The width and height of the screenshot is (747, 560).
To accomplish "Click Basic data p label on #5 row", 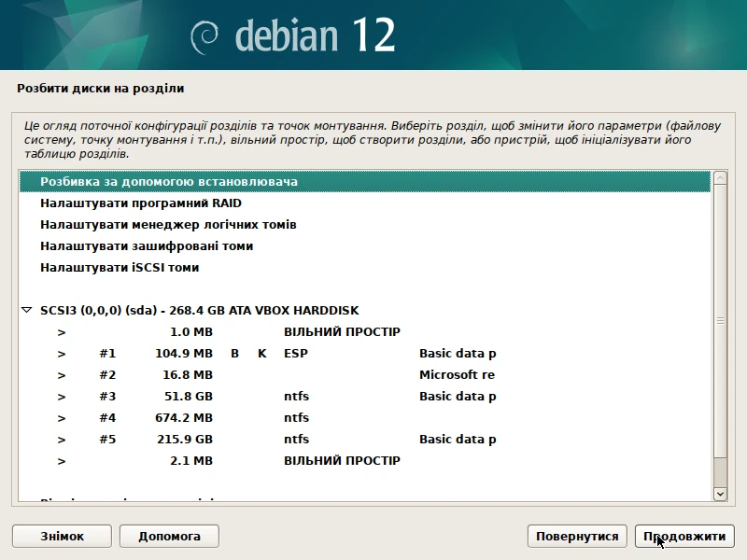I will pos(458,439).
